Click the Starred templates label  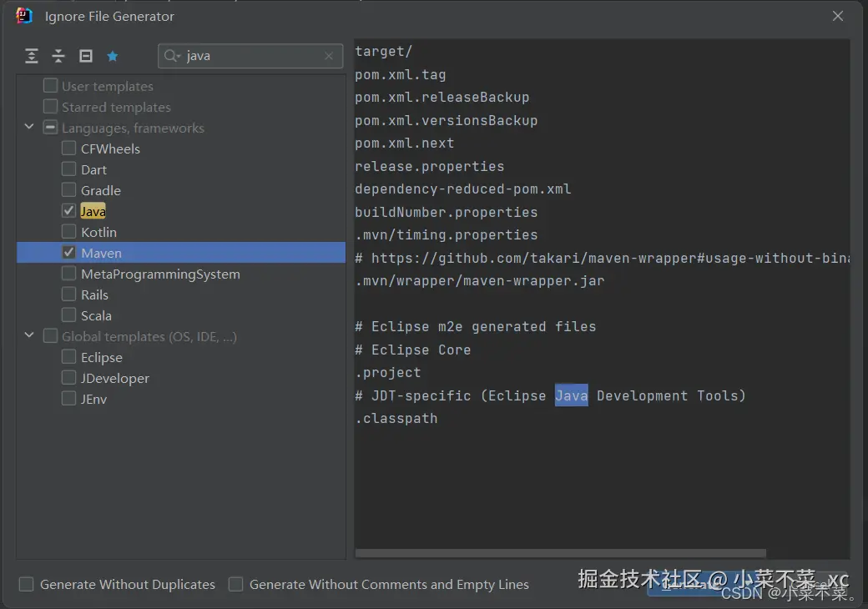tap(116, 108)
